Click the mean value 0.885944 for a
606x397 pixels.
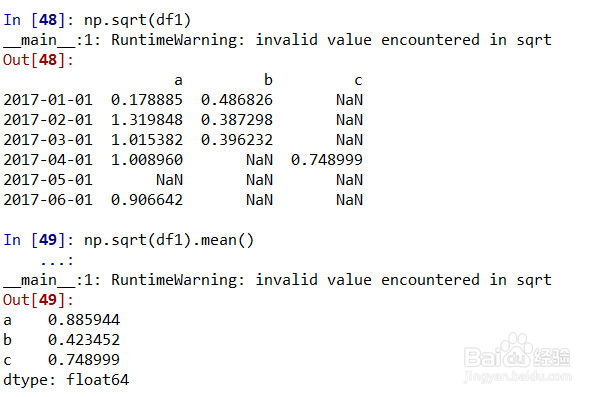click(x=84, y=320)
